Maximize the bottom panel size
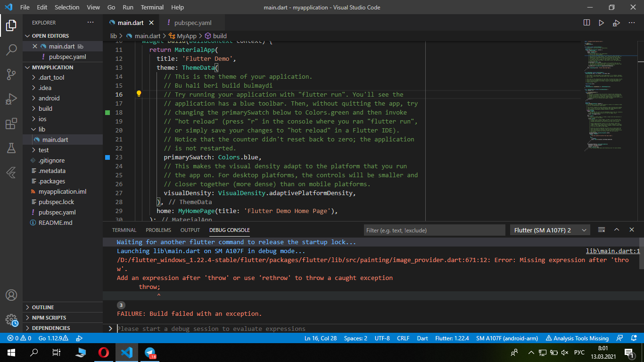 [x=617, y=230]
